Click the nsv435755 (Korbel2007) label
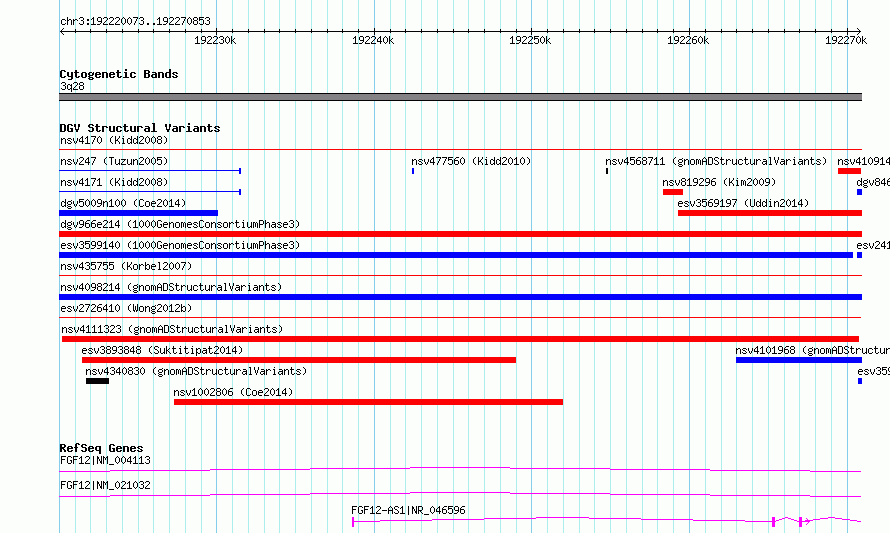Image resolution: width=890 pixels, height=533 pixels. pos(126,266)
